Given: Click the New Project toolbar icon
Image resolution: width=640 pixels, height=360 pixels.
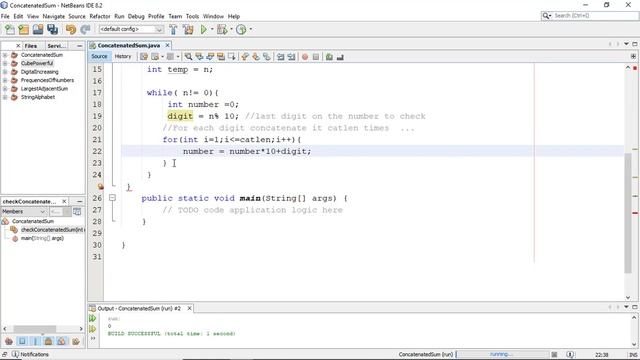Looking at the screenshot, I should tap(24, 29).
